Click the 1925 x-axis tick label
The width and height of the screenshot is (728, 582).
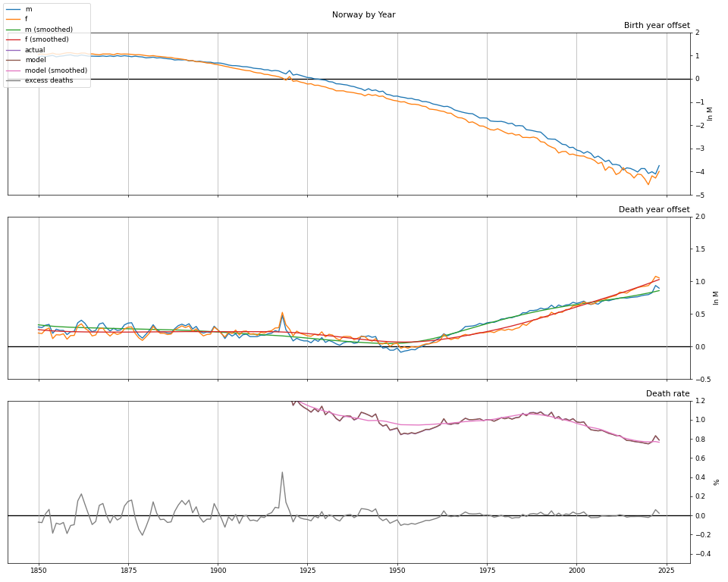pos(307,569)
